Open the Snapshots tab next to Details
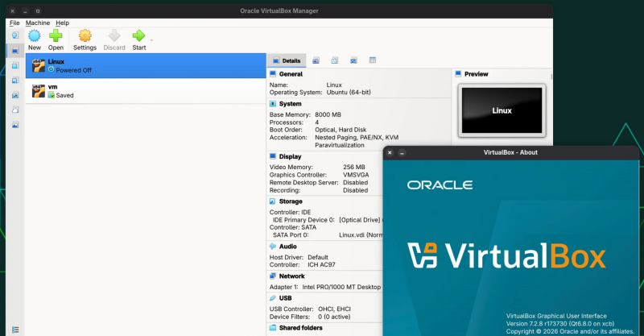 [x=316, y=60]
